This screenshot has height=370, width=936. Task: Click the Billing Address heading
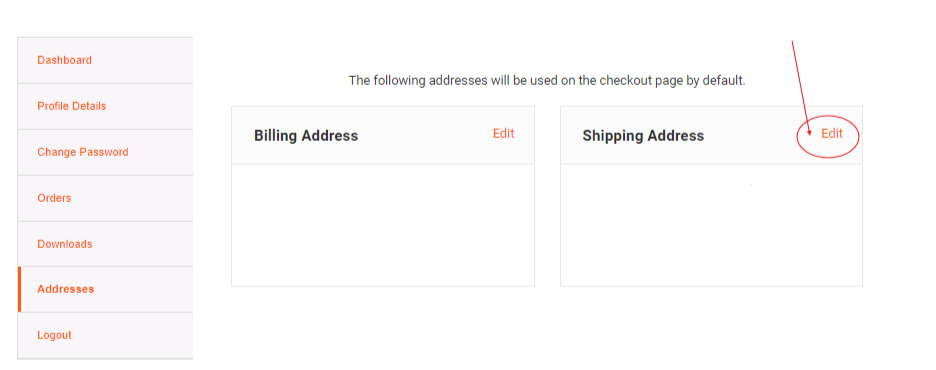(x=306, y=135)
